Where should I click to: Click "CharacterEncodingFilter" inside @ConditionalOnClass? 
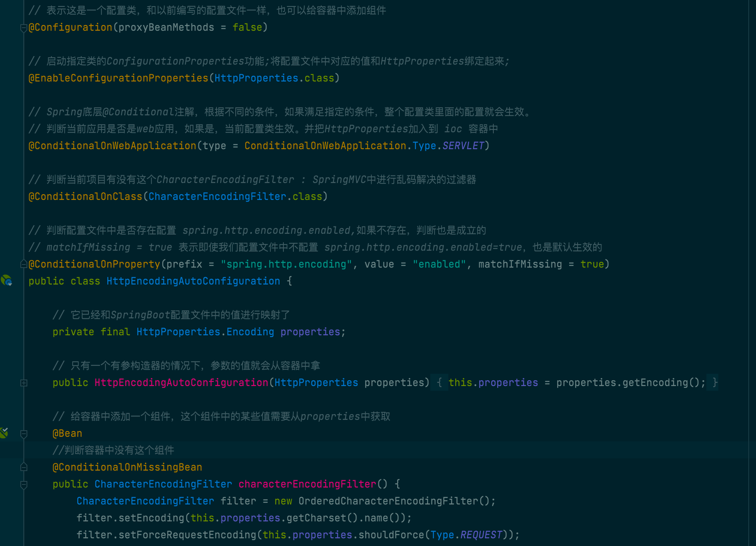(217, 196)
